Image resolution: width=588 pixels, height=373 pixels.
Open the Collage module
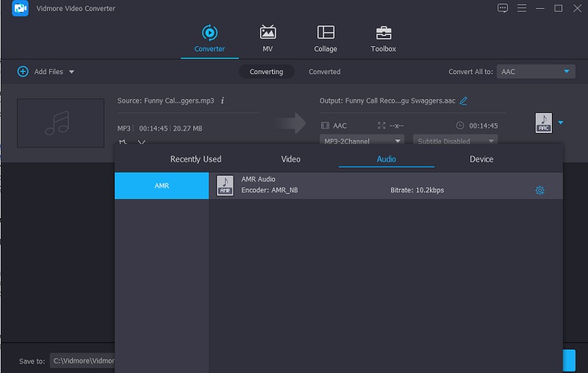coord(325,39)
